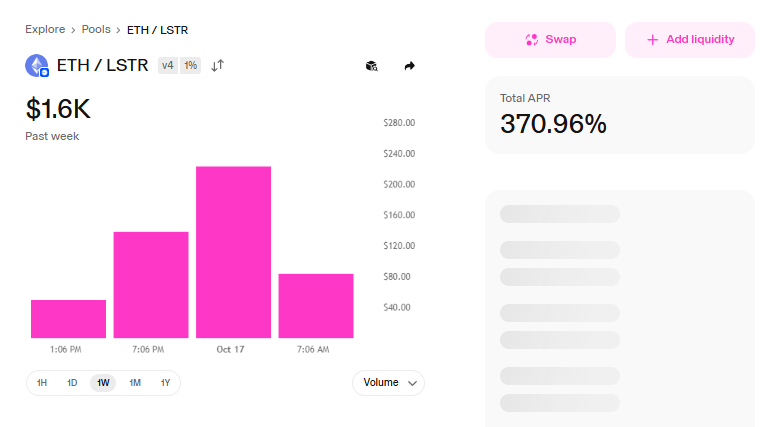
Task: Open the Volume chart type dropdown
Action: (x=388, y=383)
